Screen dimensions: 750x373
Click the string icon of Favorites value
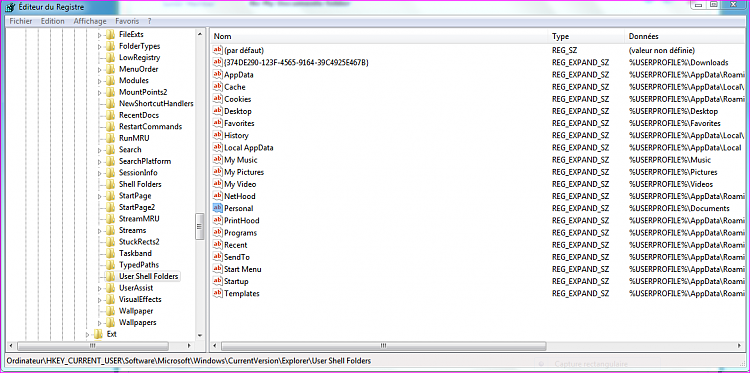(218, 123)
